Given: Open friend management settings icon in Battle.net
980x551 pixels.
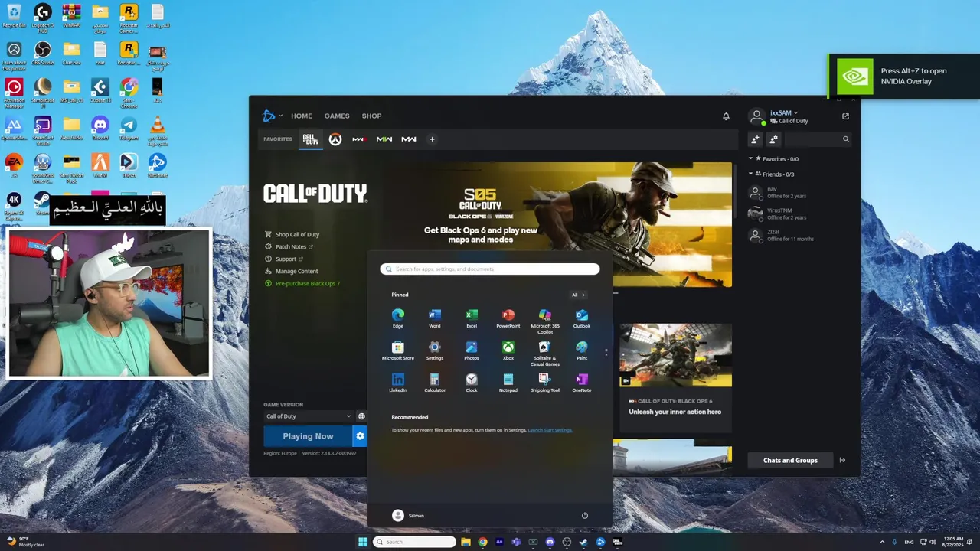Looking at the screenshot, I should tap(774, 139).
